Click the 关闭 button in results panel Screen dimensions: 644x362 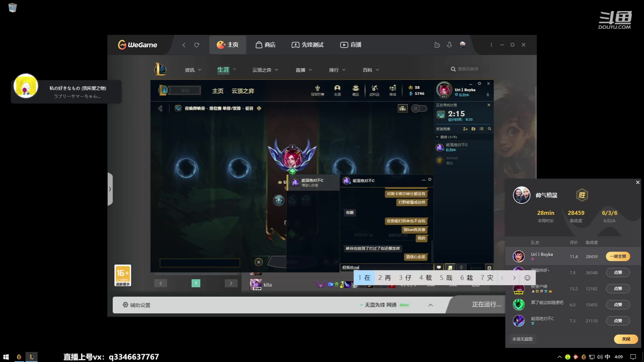[626, 339]
